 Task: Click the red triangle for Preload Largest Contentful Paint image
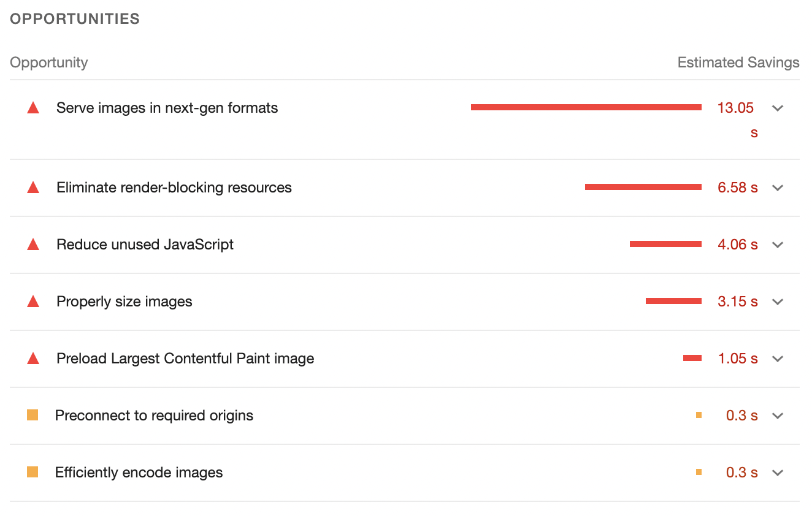[x=33, y=359]
